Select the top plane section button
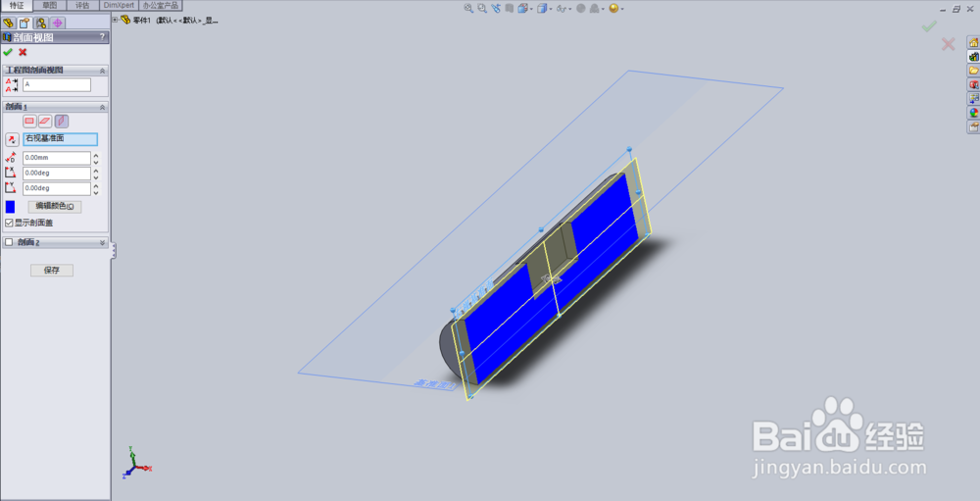Image resolution: width=980 pixels, height=501 pixels. (x=45, y=122)
